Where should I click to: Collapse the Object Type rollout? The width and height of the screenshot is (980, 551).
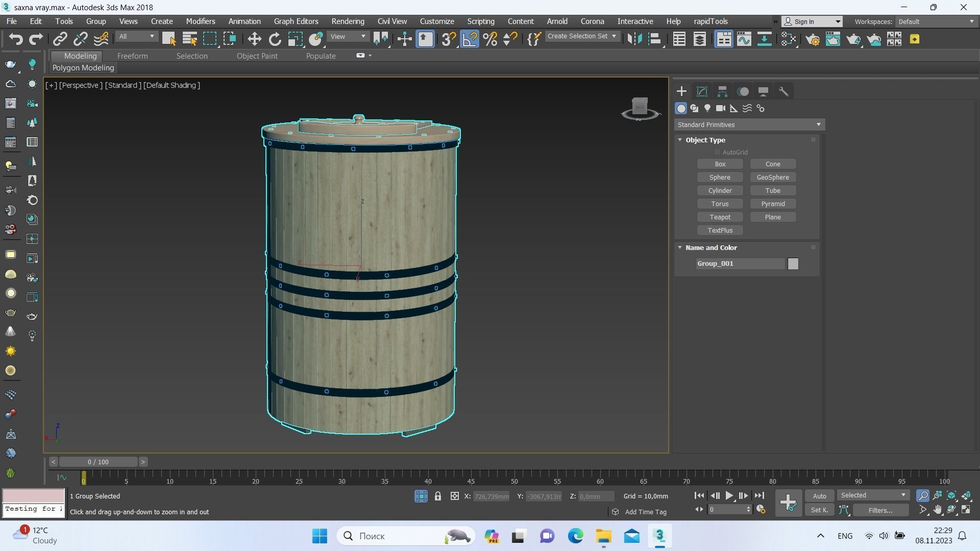point(680,140)
